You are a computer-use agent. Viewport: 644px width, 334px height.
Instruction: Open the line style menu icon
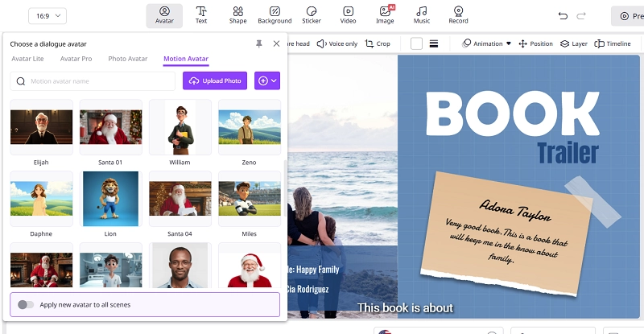pyautogui.click(x=434, y=43)
